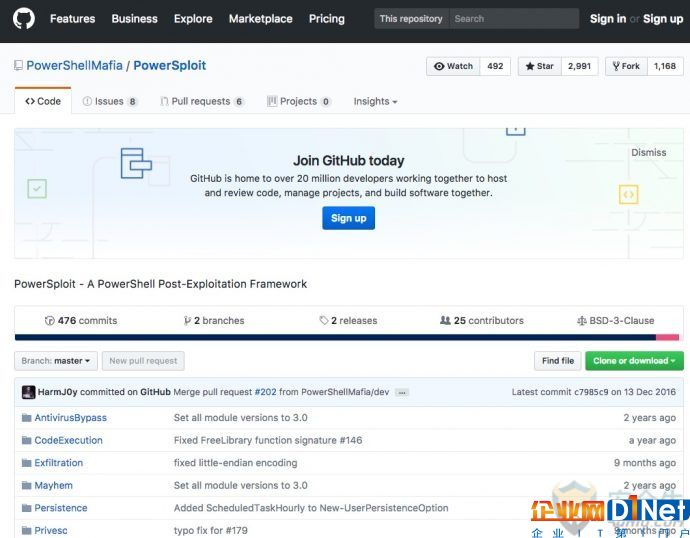Click the blue Sign up button

point(349,218)
